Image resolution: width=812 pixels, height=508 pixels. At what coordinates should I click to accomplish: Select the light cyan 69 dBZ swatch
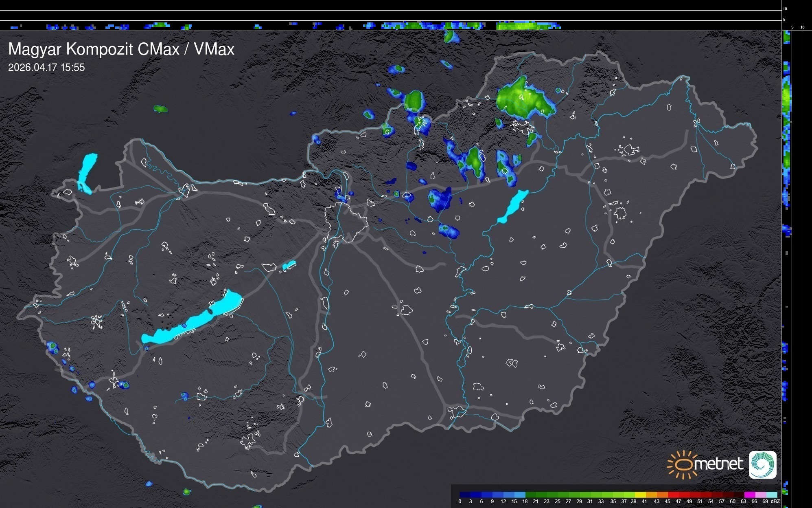pos(772,495)
